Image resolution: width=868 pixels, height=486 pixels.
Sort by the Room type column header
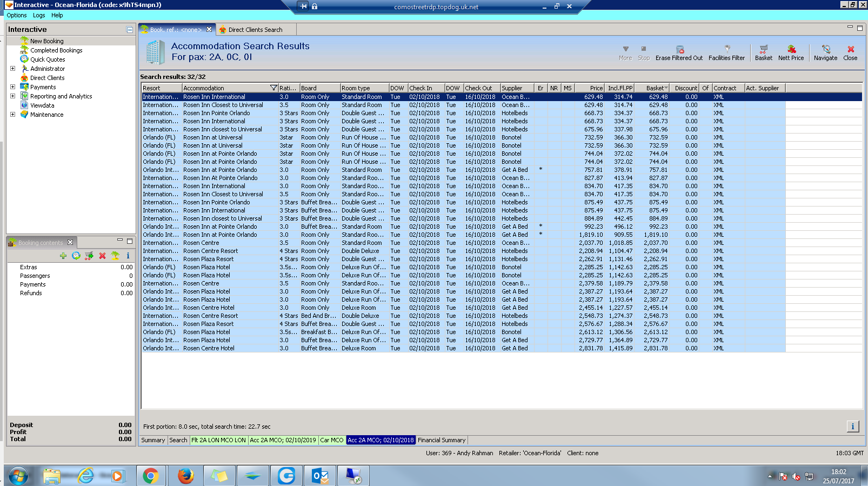coord(364,88)
